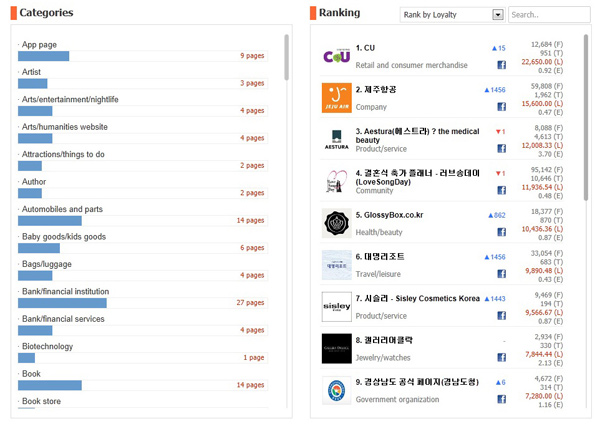Open the Bank/financial institution category

click(65, 292)
